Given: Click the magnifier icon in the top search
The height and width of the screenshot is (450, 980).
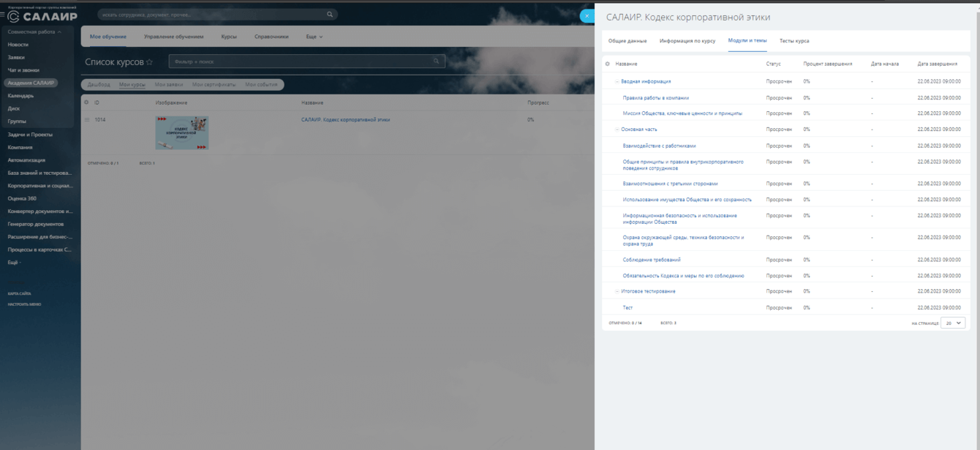Looking at the screenshot, I should pyautogui.click(x=331, y=14).
